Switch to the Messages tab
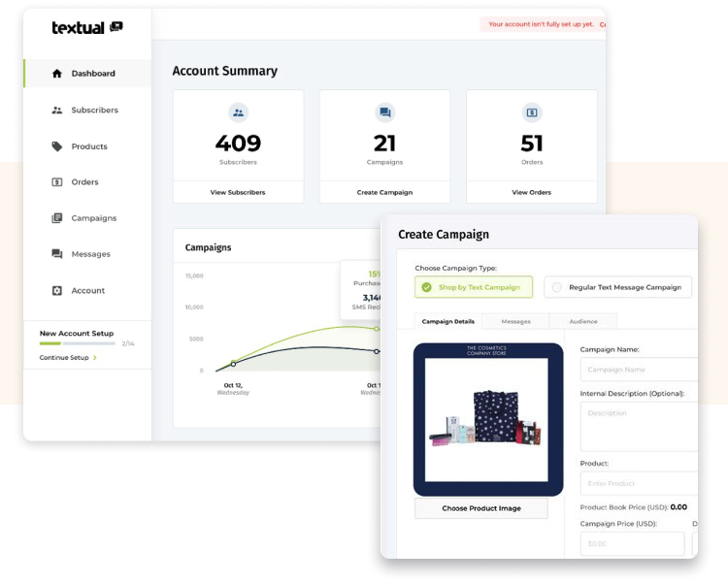This screenshot has height=582, width=728. coord(515,321)
